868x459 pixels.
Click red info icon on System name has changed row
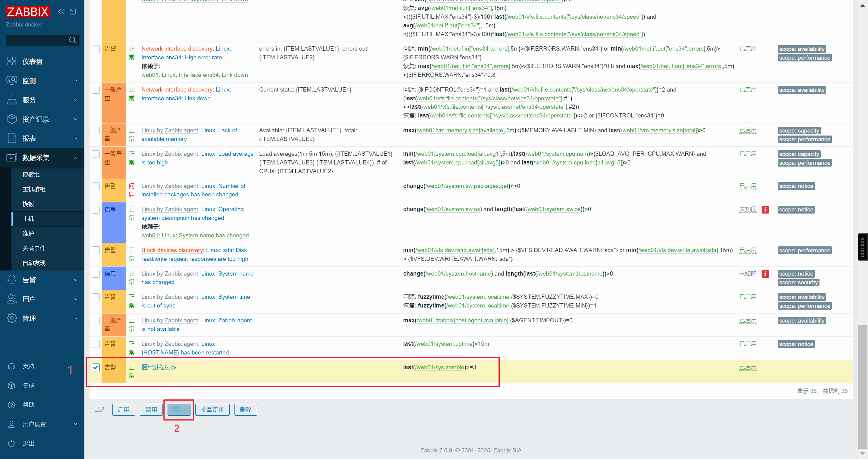pyautogui.click(x=765, y=274)
